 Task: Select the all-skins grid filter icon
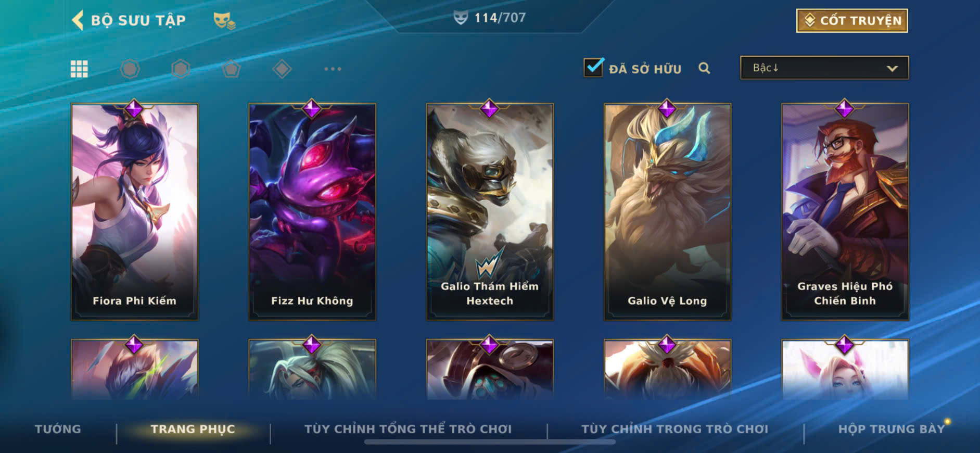[x=79, y=69]
